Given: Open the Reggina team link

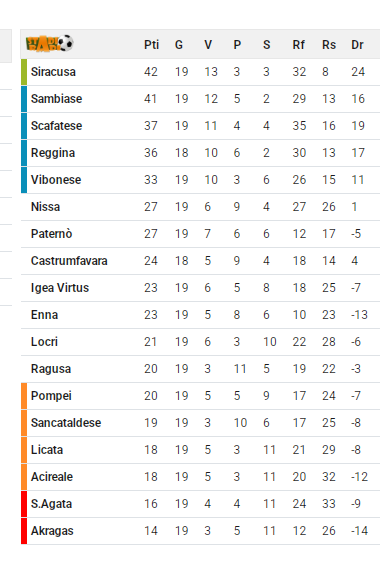Looking at the screenshot, I should (53, 153).
